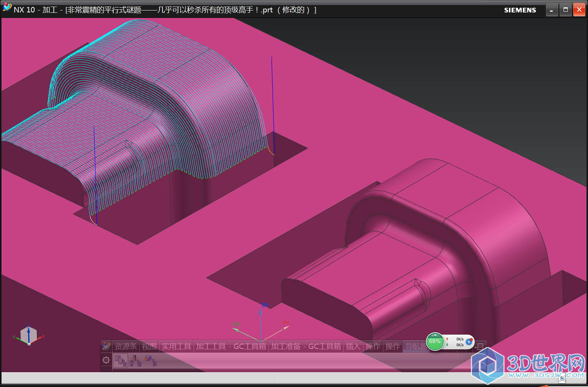Minimize the NX window

click(552, 10)
